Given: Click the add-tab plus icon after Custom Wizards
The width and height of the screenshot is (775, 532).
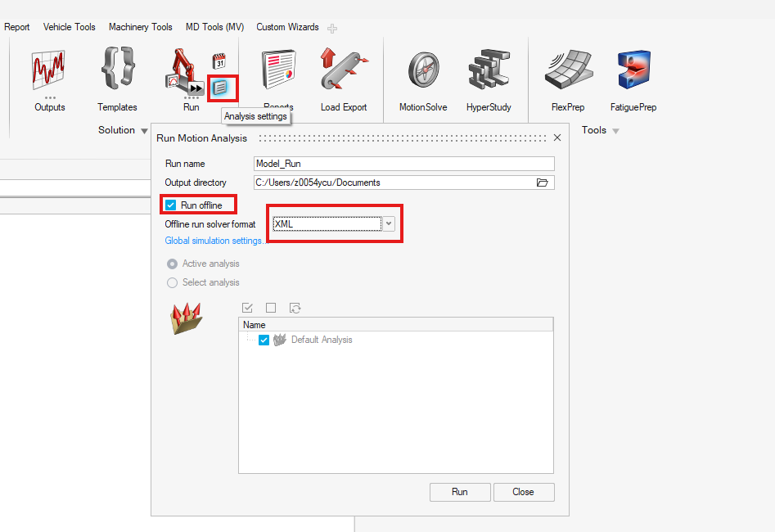Looking at the screenshot, I should (x=332, y=29).
